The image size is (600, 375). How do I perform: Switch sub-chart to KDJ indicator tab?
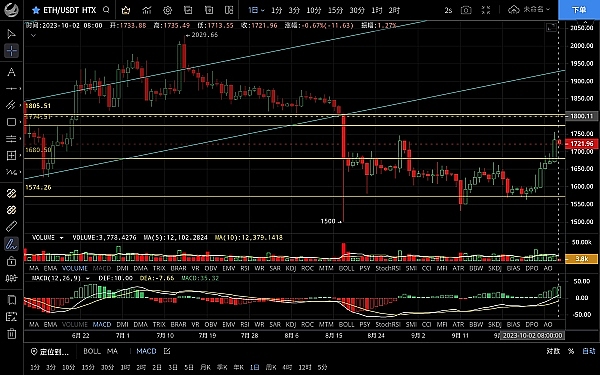(291, 324)
